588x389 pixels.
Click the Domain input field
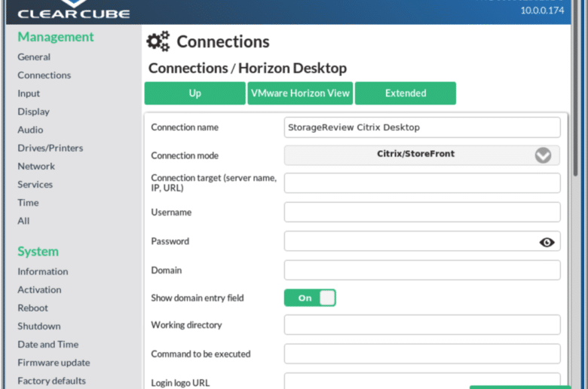coord(422,270)
